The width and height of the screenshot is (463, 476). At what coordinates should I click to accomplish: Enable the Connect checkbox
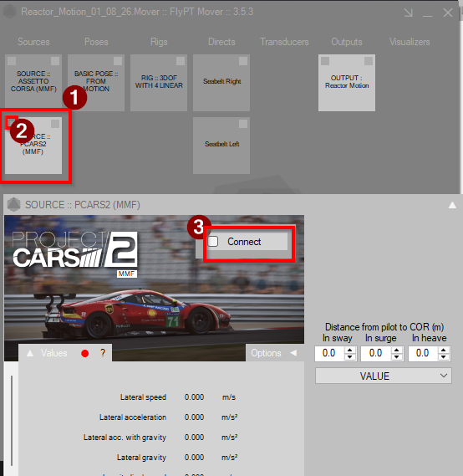pyautogui.click(x=213, y=241)
